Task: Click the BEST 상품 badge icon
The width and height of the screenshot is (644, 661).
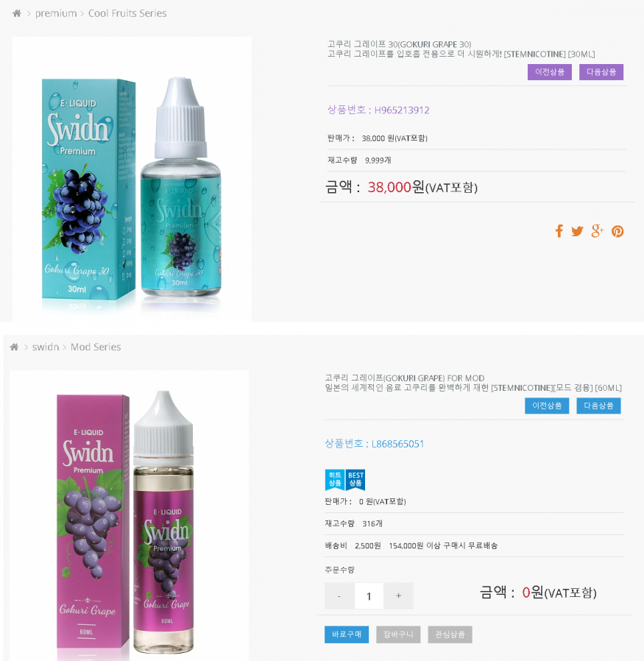Action: pos(355,480)
